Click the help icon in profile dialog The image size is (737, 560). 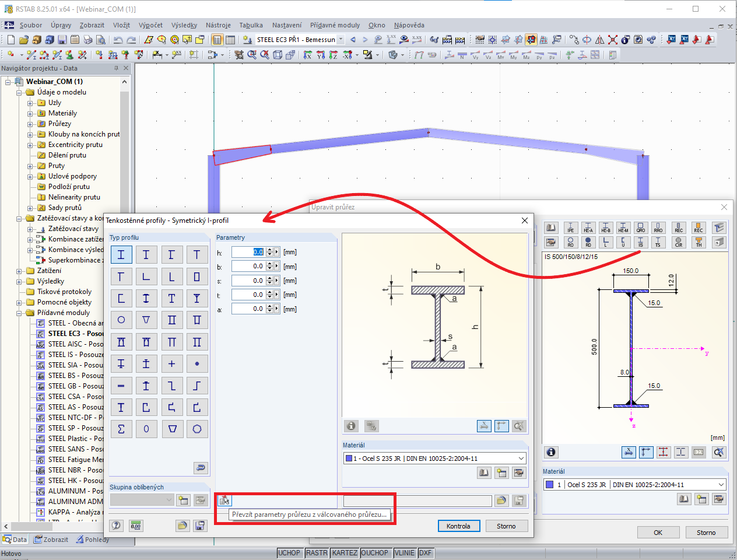(x=117, y=526)
